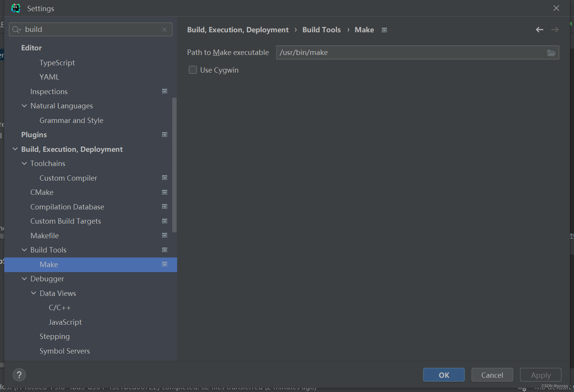
Task: Click the project-level icon on the Makefile row
Action: [165, 235]
